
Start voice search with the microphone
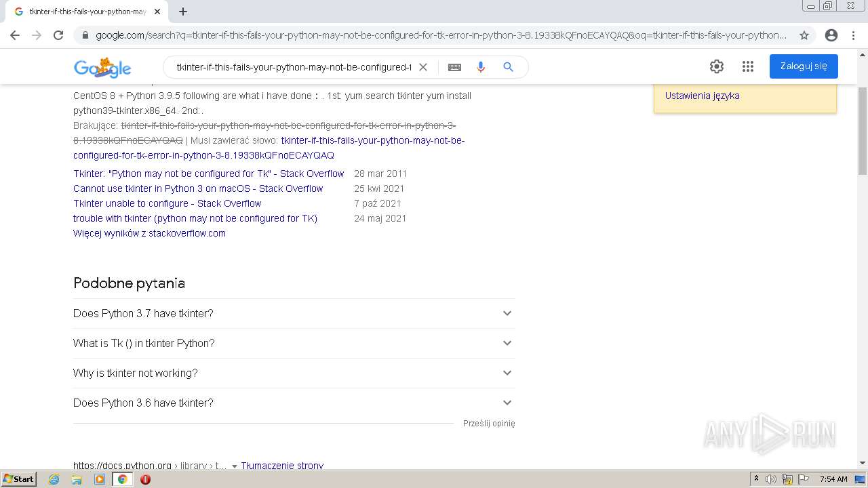click(x=481, y=67)
